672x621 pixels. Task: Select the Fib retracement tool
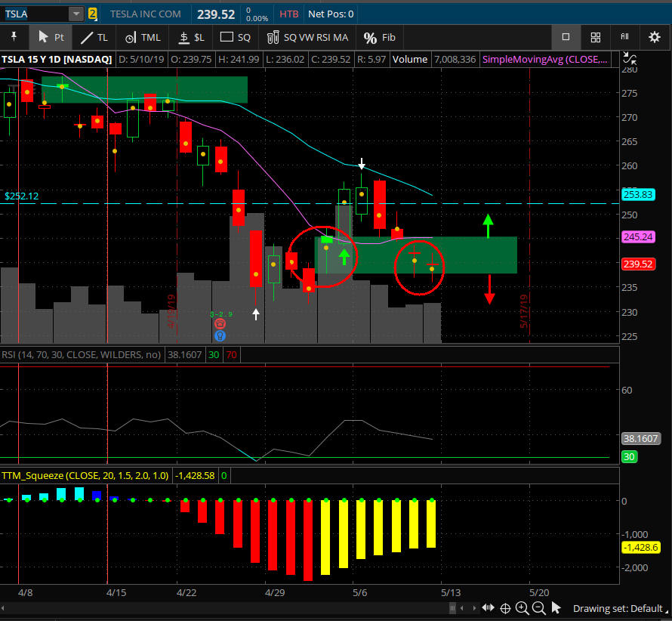[379, 38]
